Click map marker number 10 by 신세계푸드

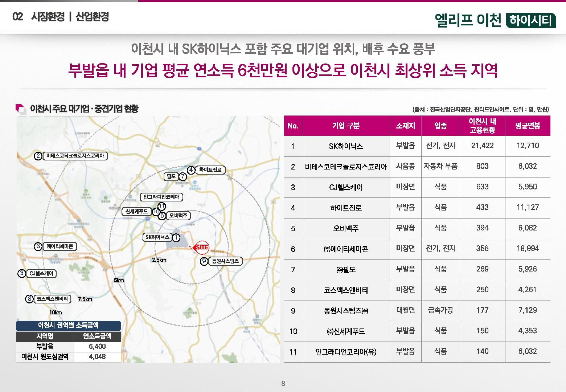pos(156,211)
